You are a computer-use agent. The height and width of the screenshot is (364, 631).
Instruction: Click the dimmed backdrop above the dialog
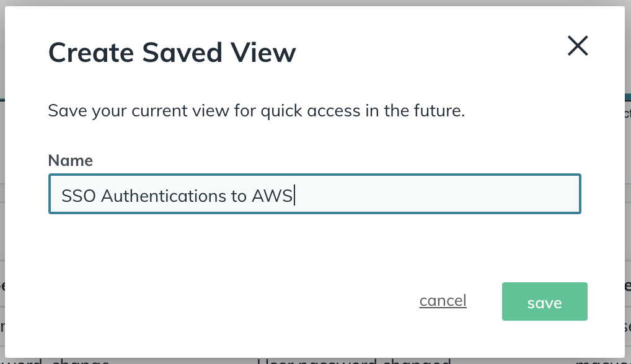310,2
